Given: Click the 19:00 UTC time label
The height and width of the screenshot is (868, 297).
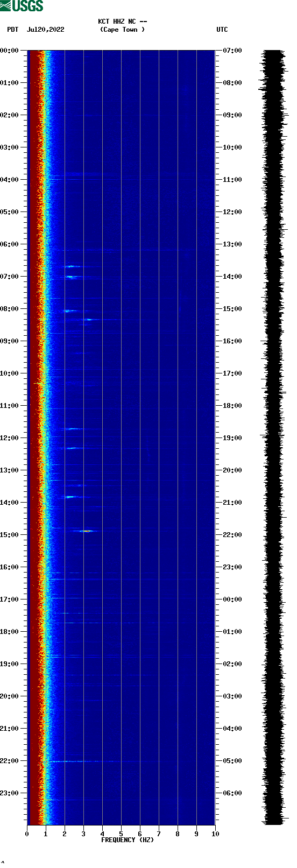Looking at the screenshot, I should (x=232, y=438).
